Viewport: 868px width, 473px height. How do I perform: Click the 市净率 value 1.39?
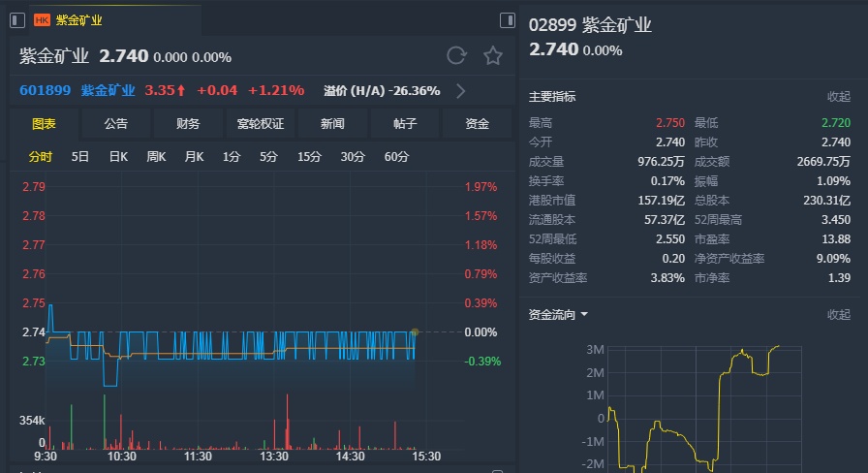pos(839,278)
